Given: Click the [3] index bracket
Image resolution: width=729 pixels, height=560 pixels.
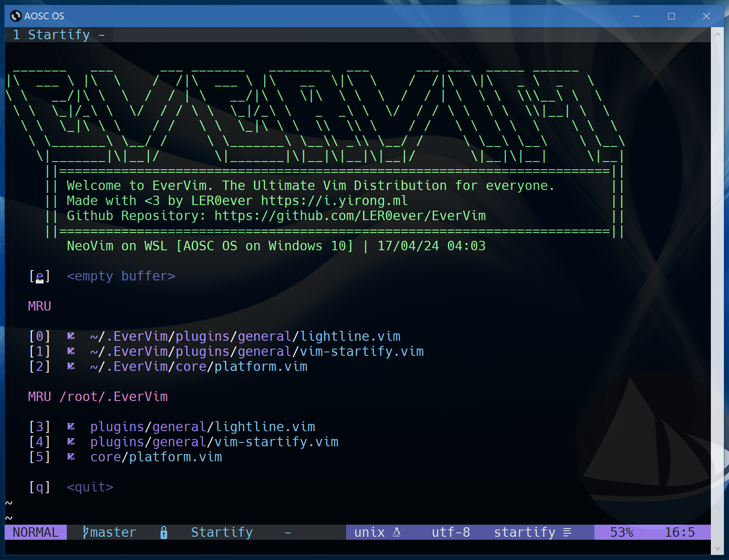Looking at the screenshot, I should click(x=40, y=426).
